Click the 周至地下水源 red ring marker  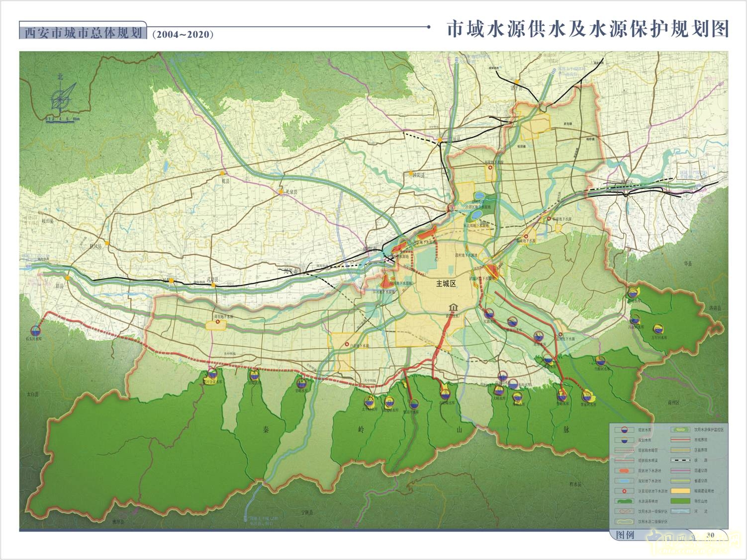click(217, 322)
